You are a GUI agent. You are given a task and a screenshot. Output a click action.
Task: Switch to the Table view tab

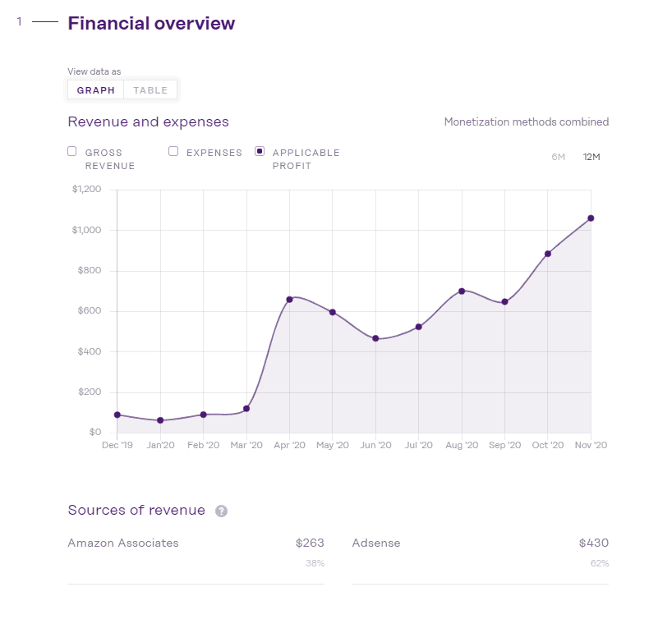(x=150, y=90)
